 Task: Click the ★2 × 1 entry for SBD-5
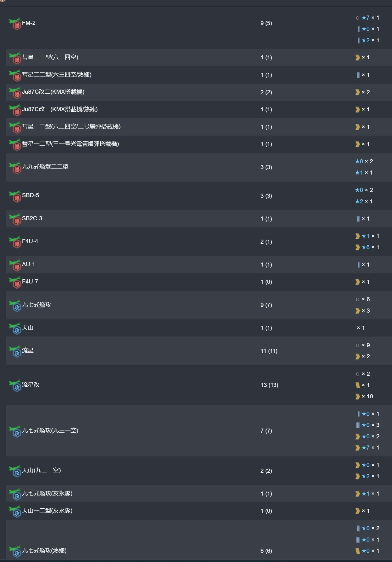pyautogui.click(x=364, y=201)
